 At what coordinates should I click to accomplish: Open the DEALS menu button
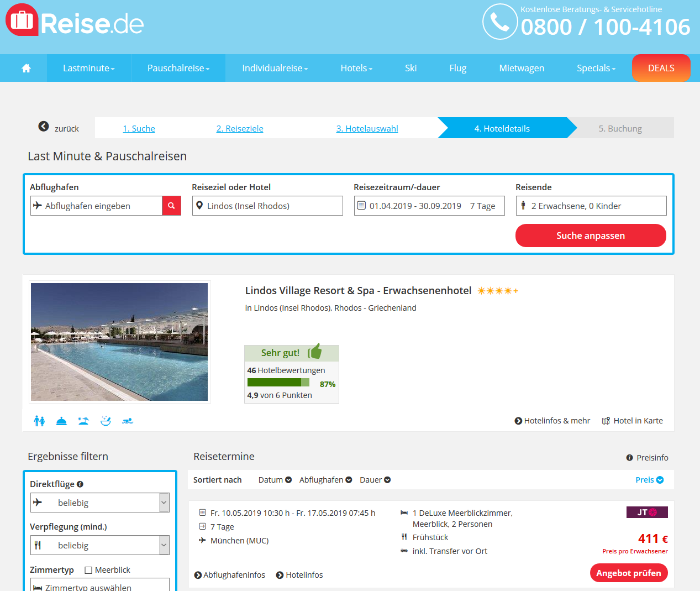[x=661, y=68]
